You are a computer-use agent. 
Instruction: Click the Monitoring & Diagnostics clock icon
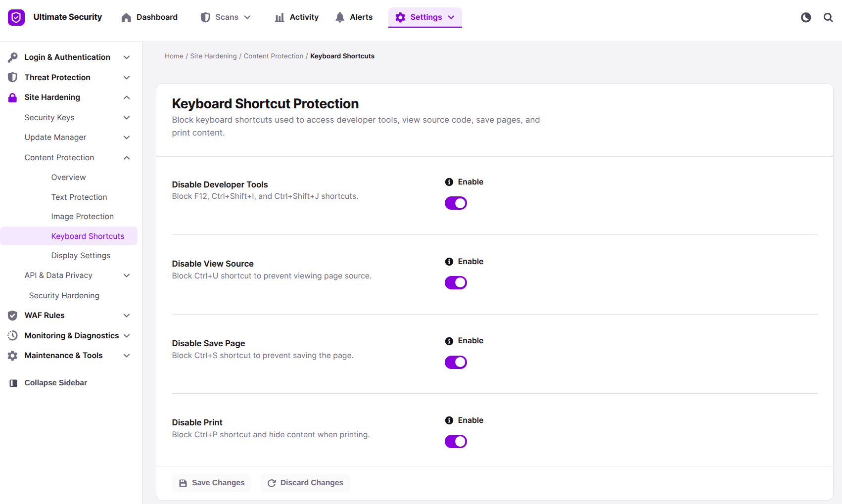tap(13, 335)
